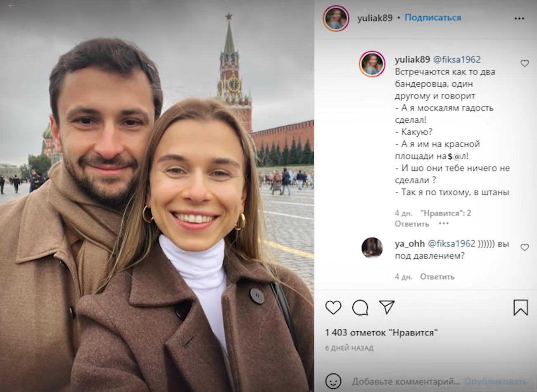Open ya_ohh's profile avatar

(372, 248)
